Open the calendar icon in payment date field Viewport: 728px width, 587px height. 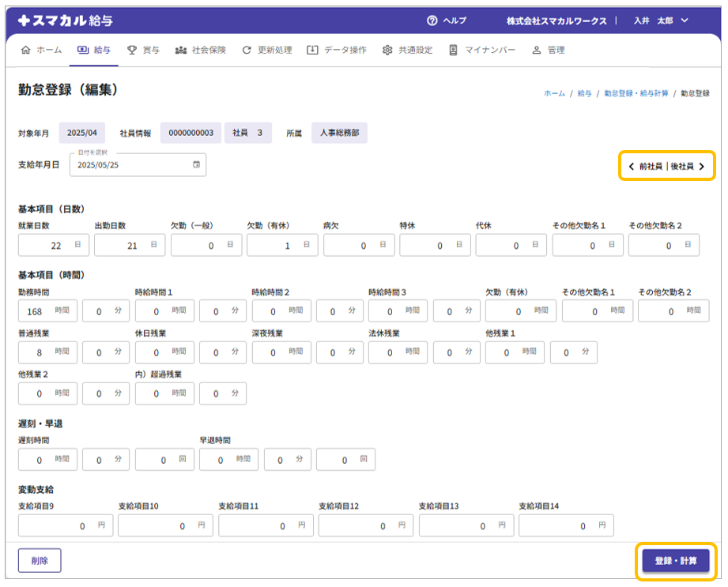click(x=196, y=164)
